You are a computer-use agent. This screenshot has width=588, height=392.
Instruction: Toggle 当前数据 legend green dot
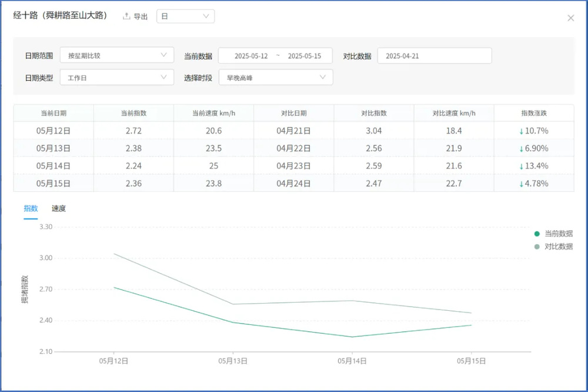[x=537, y=234]
